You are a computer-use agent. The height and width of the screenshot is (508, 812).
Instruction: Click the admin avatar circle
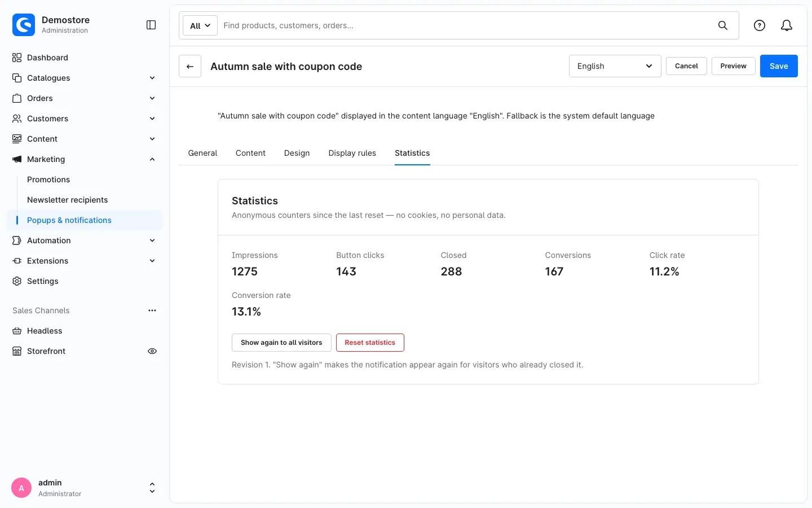click(21, 488)
